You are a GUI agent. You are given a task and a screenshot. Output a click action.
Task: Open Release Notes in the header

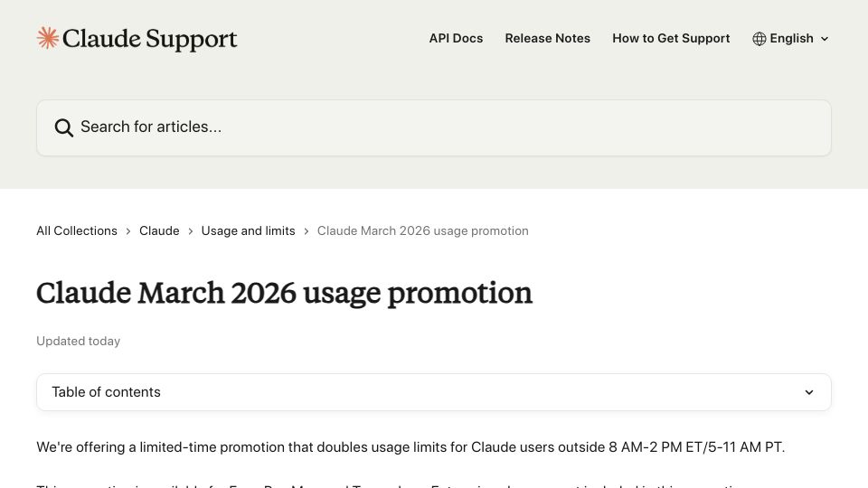pyautogui.click(x=548, y=38)
